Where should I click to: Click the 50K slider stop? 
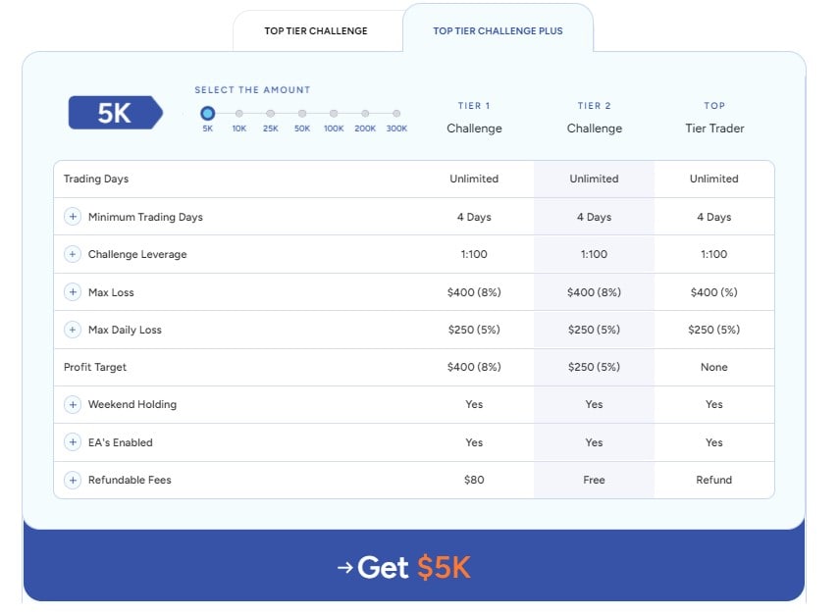click(x=302, y=114)
